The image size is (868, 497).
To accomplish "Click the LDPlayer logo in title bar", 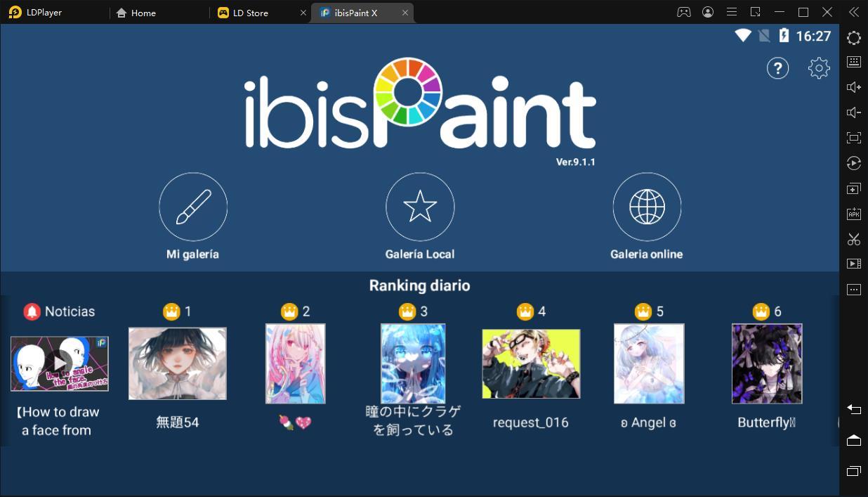I will 15,13.
